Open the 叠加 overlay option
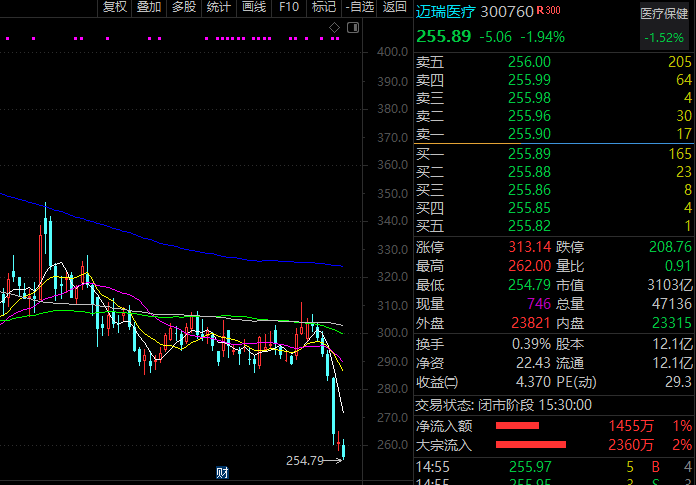Screen dimensions: 696x485 148,7
